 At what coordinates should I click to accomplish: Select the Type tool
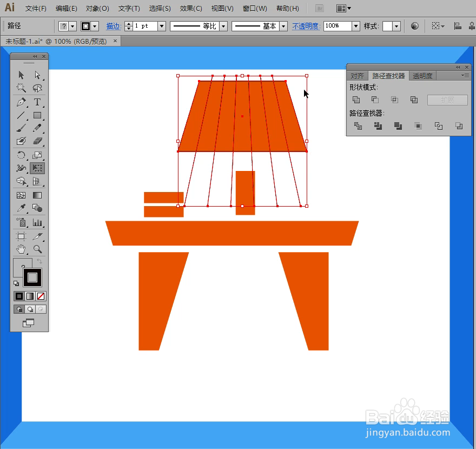(37, 102)
